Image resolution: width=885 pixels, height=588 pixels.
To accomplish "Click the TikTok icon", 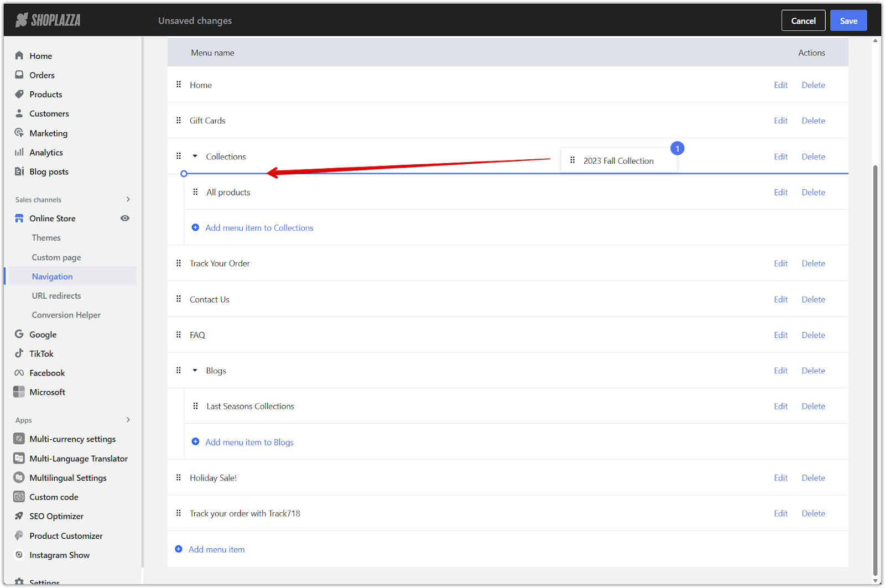I will coord(19,353).
